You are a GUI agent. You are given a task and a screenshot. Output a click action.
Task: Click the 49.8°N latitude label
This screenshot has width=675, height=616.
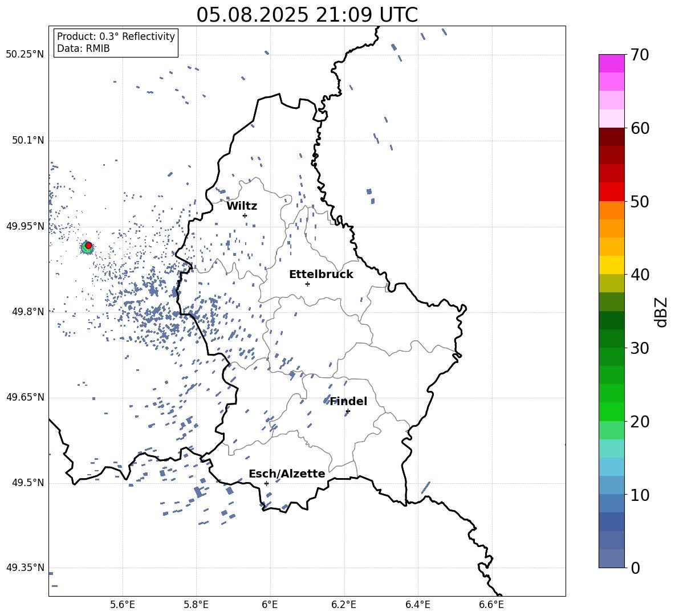[28, 312]
